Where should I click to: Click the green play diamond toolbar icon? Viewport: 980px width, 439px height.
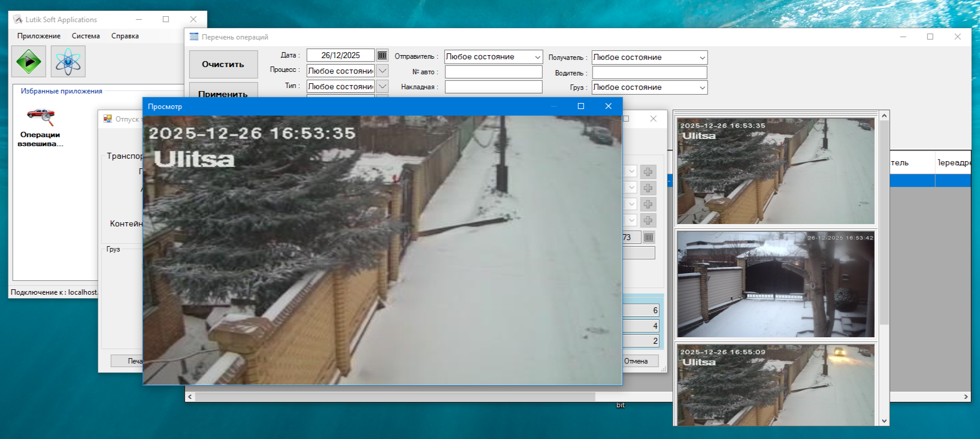click(x=29, y=62)
